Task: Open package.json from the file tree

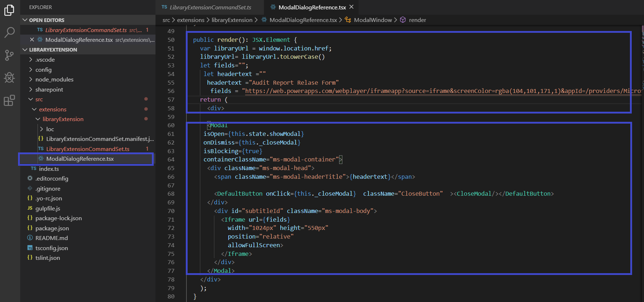Action: [x=52, y=228]
